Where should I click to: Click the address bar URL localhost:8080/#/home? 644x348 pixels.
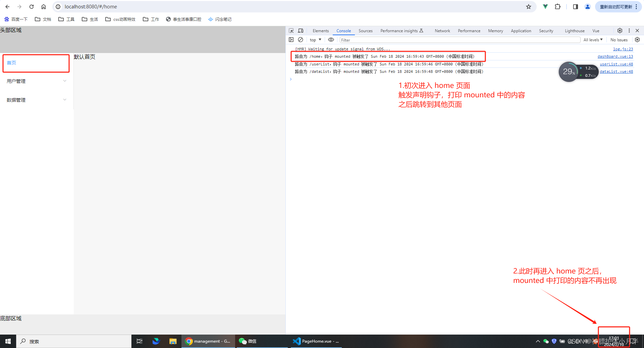click(x=91, y=7)
